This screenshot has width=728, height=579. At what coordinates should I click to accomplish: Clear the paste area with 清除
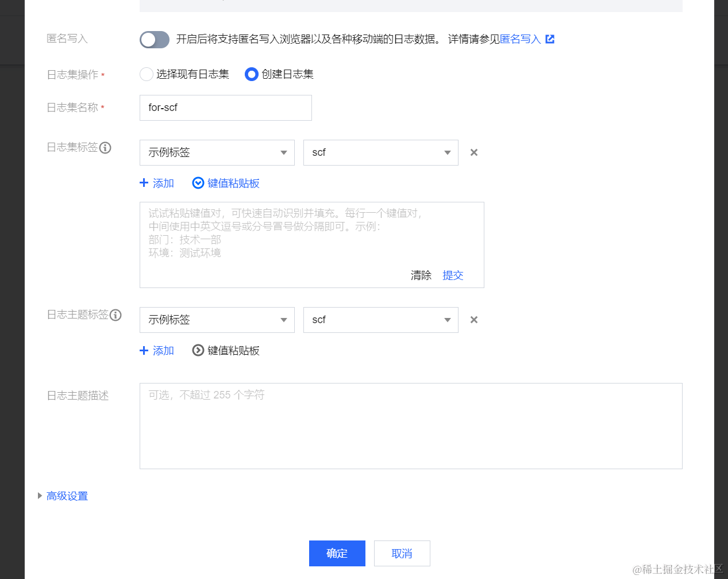coord(421,275)
